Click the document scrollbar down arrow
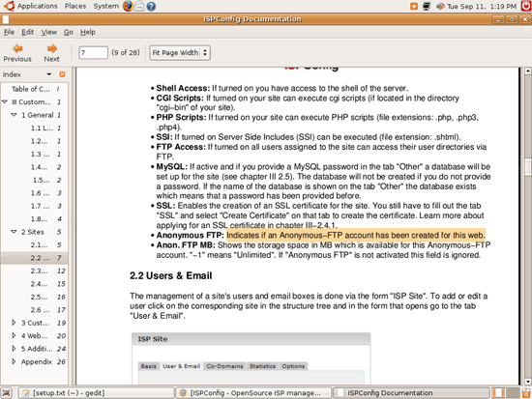Viewport: 532px width, 399px height. coord(528,382)
